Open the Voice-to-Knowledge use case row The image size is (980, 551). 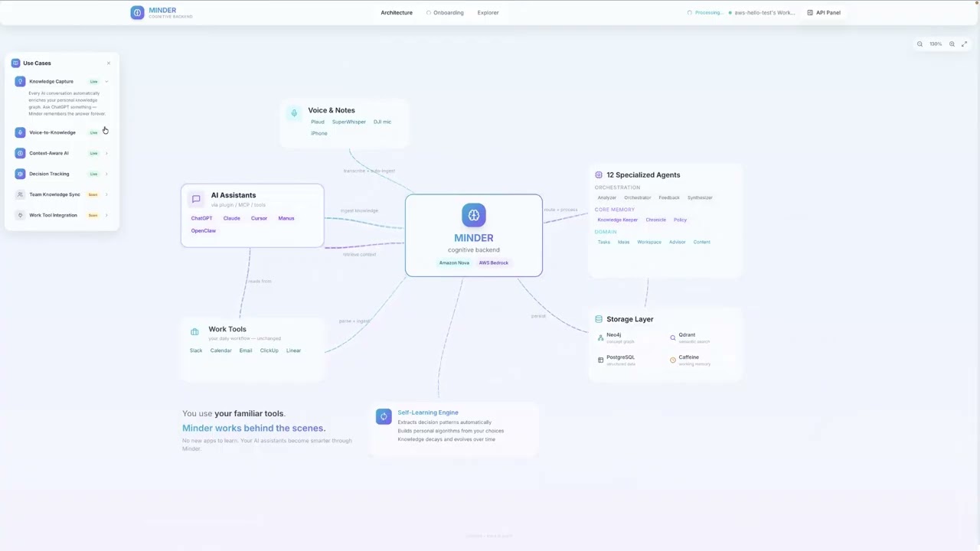tap(61, 132)
